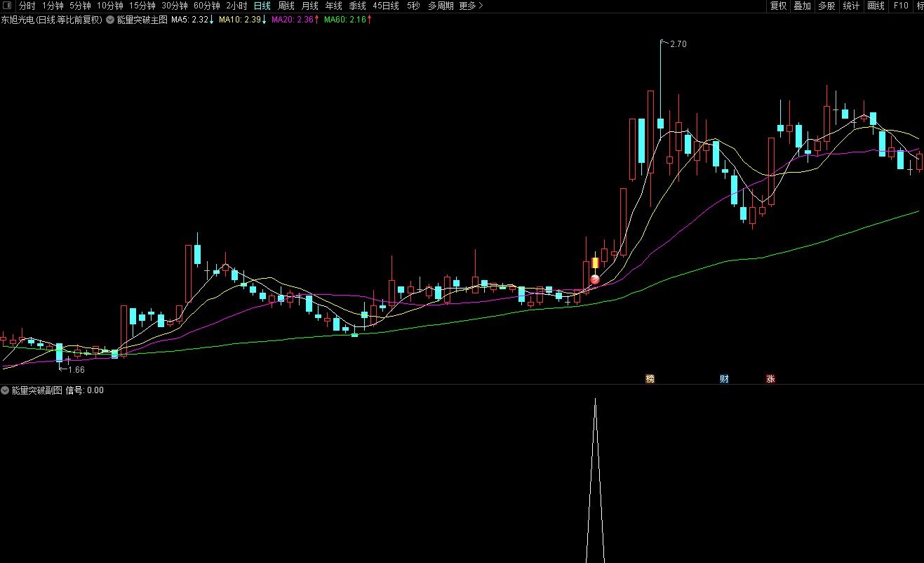This screenshot has width=924, height=563.
Task: Click the 统计 statistics button
Action: click(851, 6)
